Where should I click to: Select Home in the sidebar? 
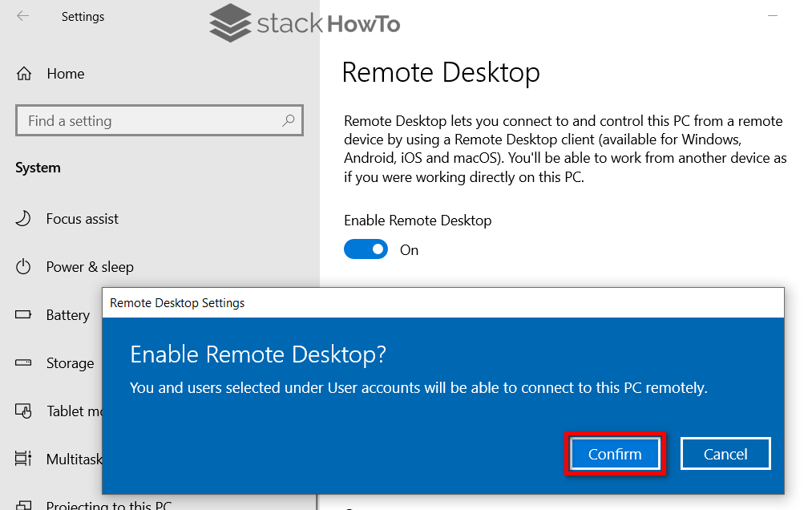[66, 73]
